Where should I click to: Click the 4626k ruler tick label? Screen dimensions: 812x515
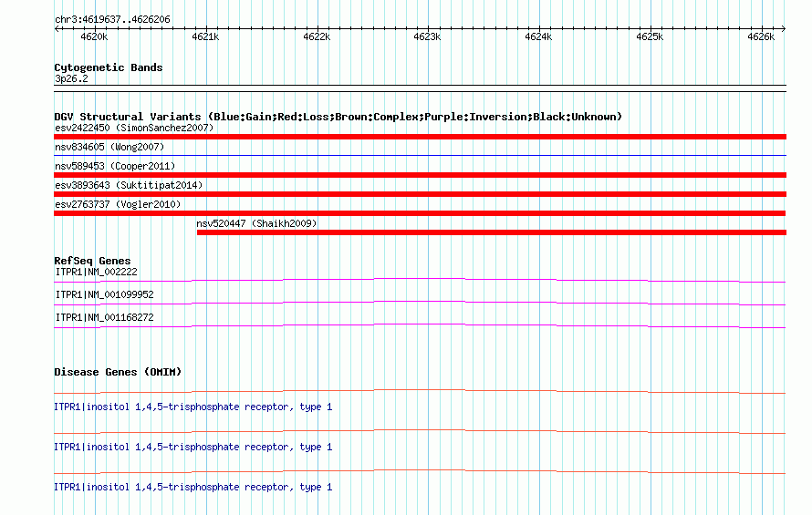(x=761, y=36)
